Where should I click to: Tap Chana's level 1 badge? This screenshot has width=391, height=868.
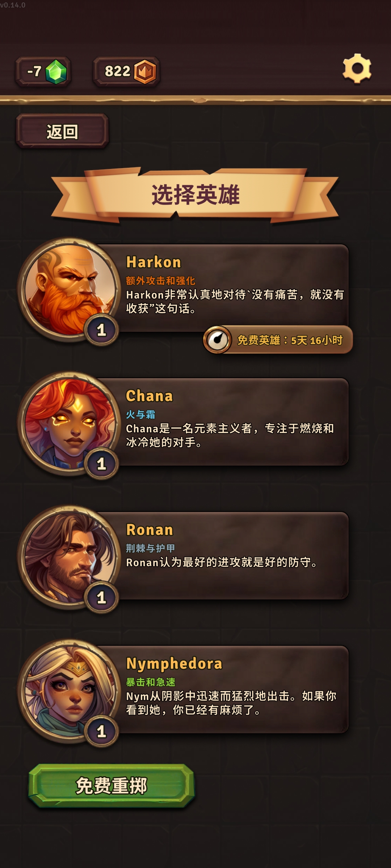point(101,464)
